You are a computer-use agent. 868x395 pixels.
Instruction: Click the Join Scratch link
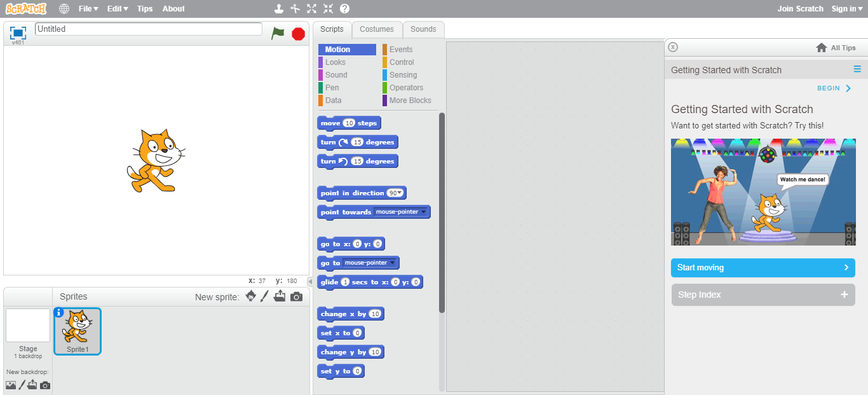coord(800,8)
